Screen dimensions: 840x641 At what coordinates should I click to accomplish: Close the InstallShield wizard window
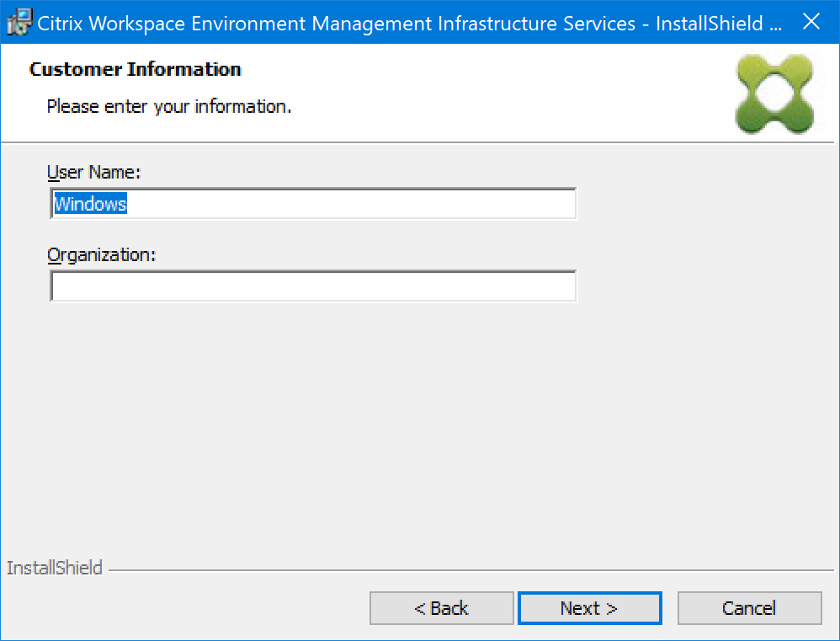pos(811,23)
